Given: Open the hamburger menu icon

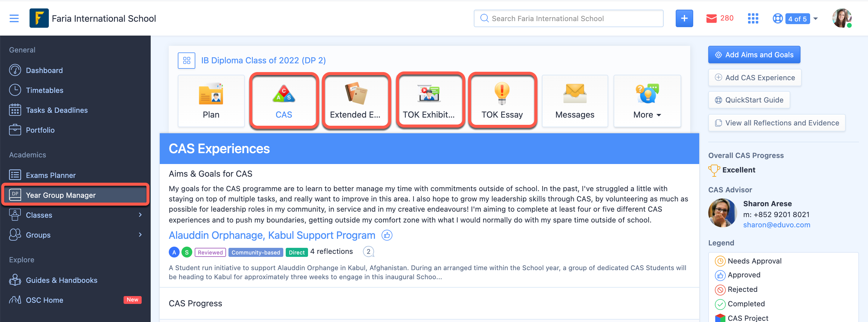Looking at the screenshot, I should [14, 18].
